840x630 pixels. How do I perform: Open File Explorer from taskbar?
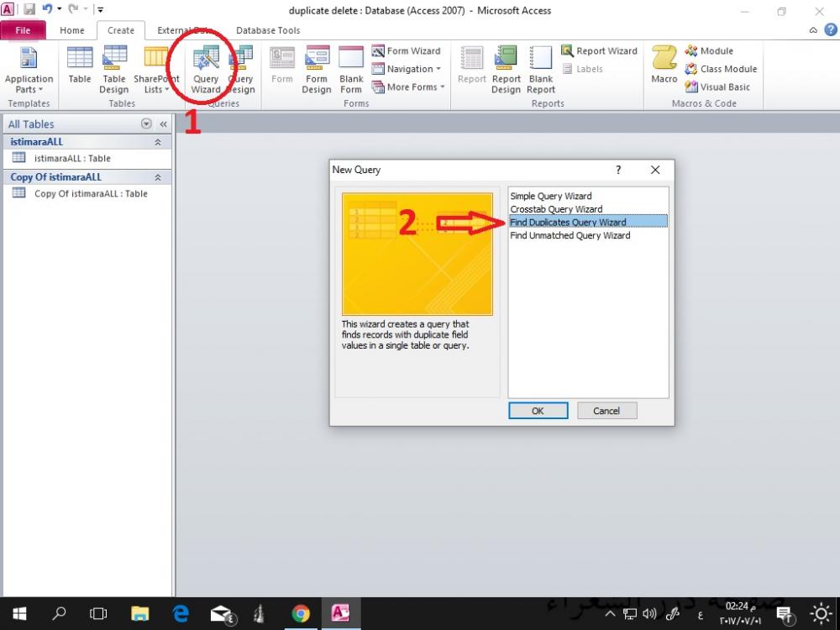pos(139,613)
